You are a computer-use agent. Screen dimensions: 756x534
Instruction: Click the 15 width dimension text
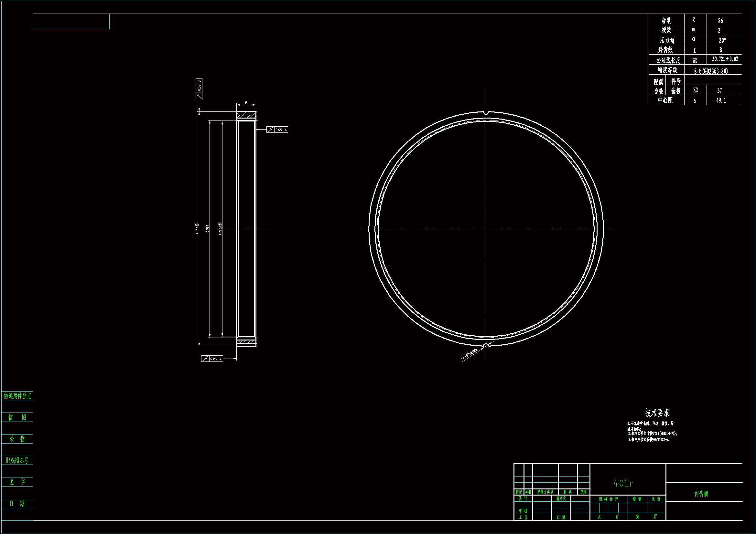246,103
